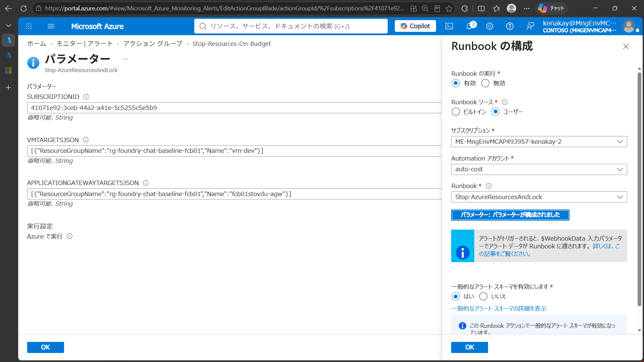Open Azure account avatar menu

629,26
